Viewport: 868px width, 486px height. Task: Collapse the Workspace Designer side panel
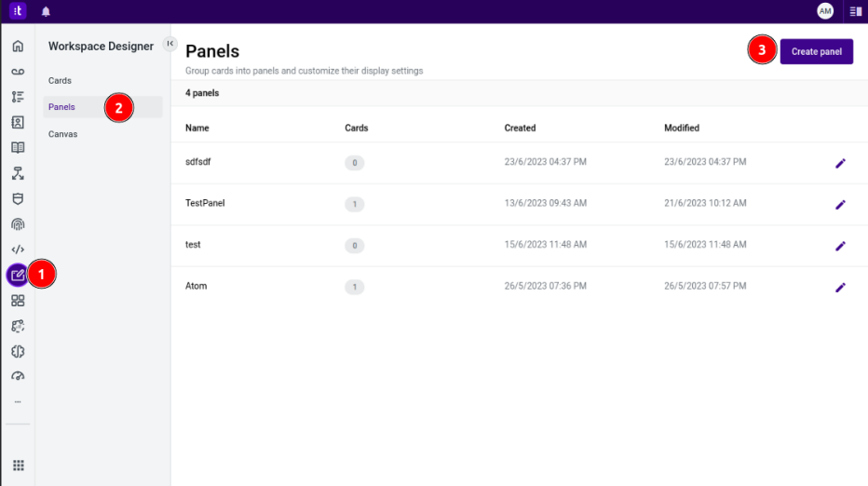pyautogui.click(x=170, y=43)
